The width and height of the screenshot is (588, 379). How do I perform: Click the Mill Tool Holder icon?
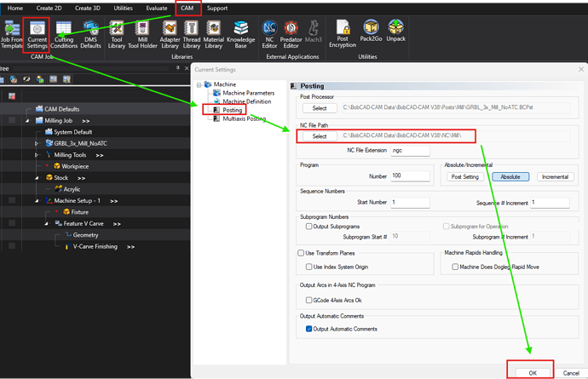[147, 34]
